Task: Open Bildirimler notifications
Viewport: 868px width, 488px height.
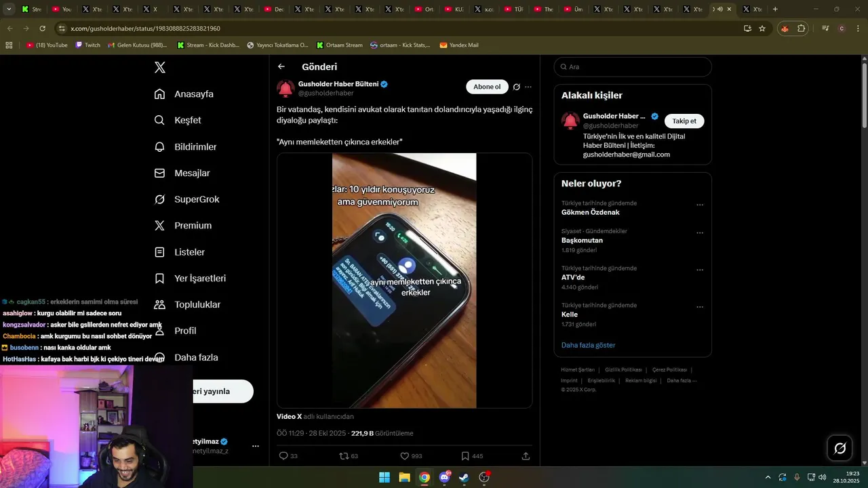Action: (x=185, y=146)
